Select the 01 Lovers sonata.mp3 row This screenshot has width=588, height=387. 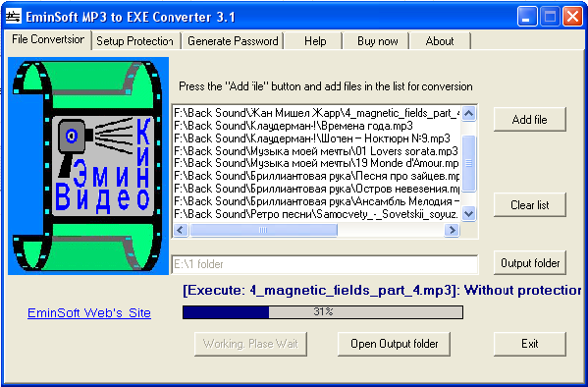316,151
